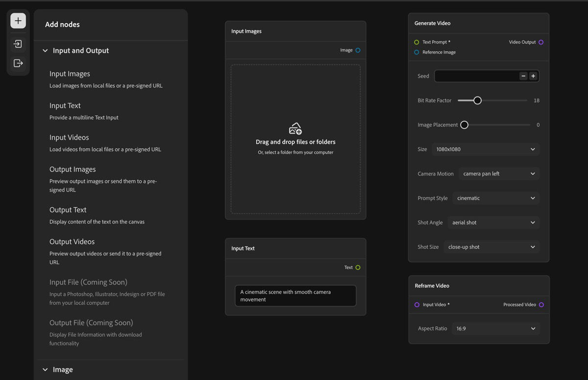Expand the Image category

pyautogui.click(x=45, y=369)
